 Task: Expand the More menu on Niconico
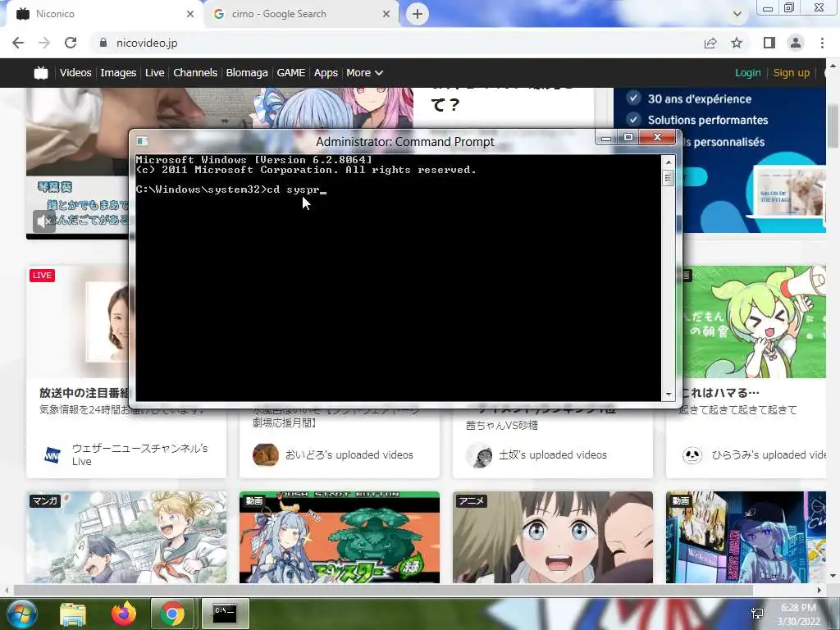point(364,73)
